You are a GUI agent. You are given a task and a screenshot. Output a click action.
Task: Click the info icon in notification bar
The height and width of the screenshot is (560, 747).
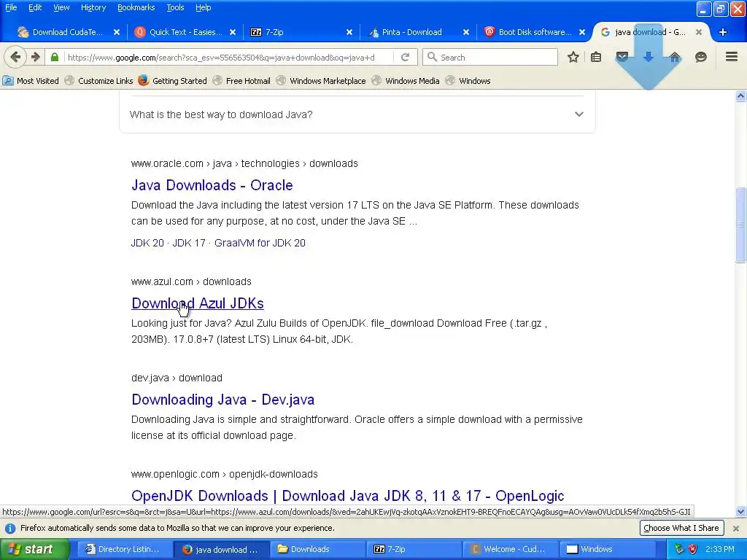10,529
